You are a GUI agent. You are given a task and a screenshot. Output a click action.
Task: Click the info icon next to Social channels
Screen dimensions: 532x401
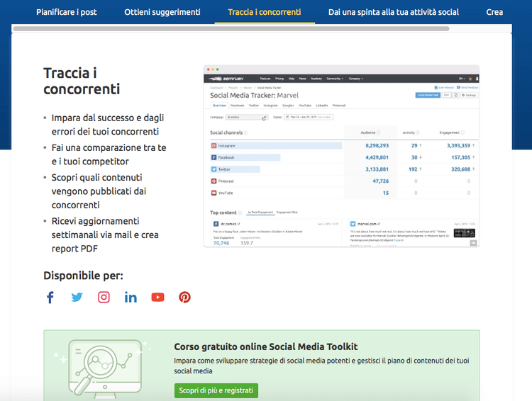[246, 133]
